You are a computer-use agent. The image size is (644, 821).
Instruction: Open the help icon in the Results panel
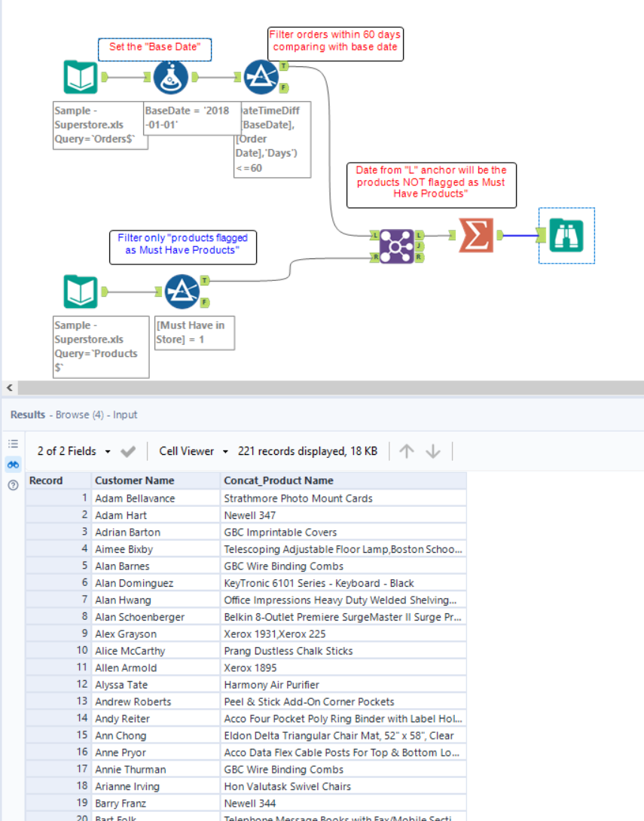12,484
